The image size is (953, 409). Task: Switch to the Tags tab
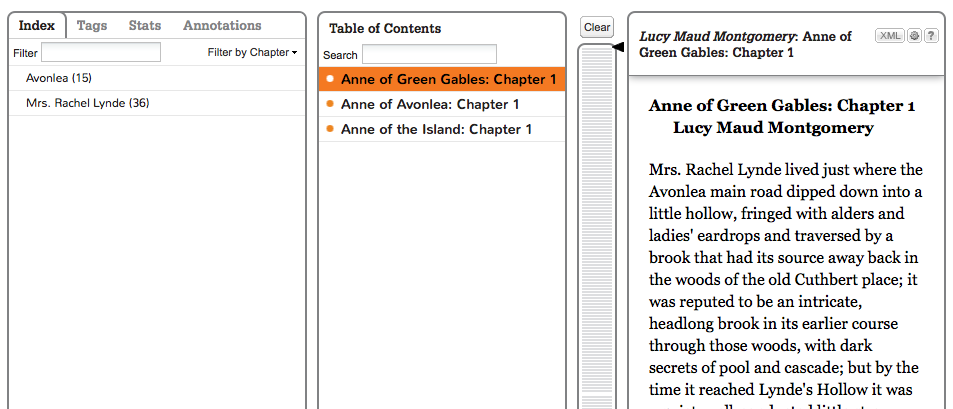pyautogui.click(x=92, y=26)
